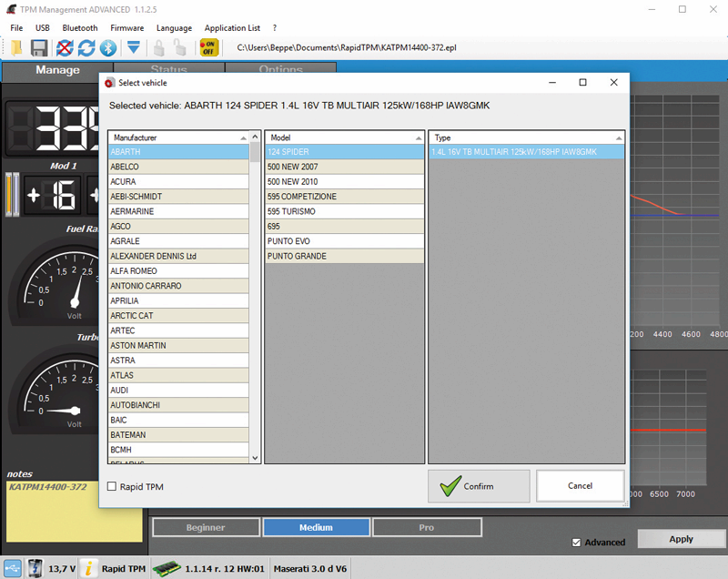Select manufacturer ACURA
The image size is (728, 579).
pyautogui.click(x=178, y=181)
